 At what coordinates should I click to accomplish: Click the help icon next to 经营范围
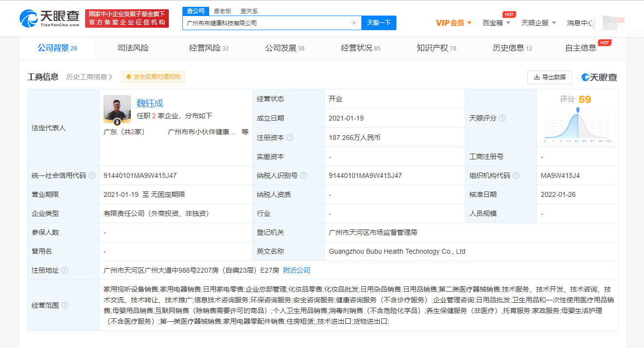click(x=65, y=305)
